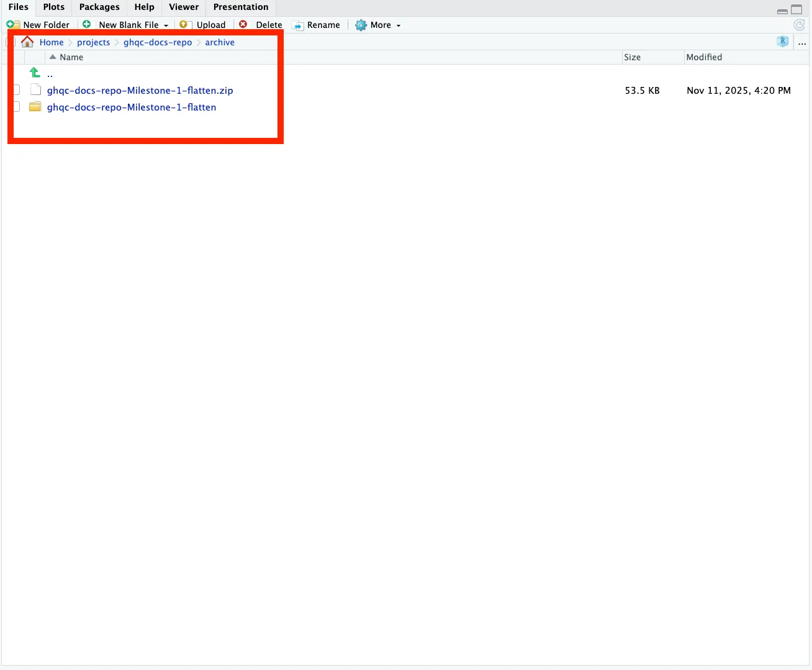This screenshot has height=670, width=812.
Task: Open the ghqc-docs-repo-Milestone-1-flatten.zip file link
Action: (x=140, y=91)
